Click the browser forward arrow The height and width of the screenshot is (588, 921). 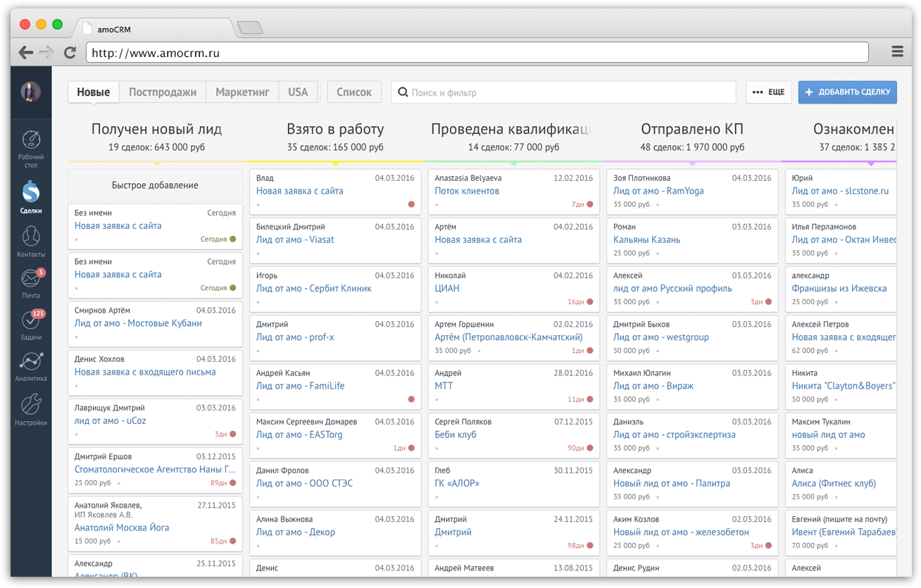[x=46, y=52]
